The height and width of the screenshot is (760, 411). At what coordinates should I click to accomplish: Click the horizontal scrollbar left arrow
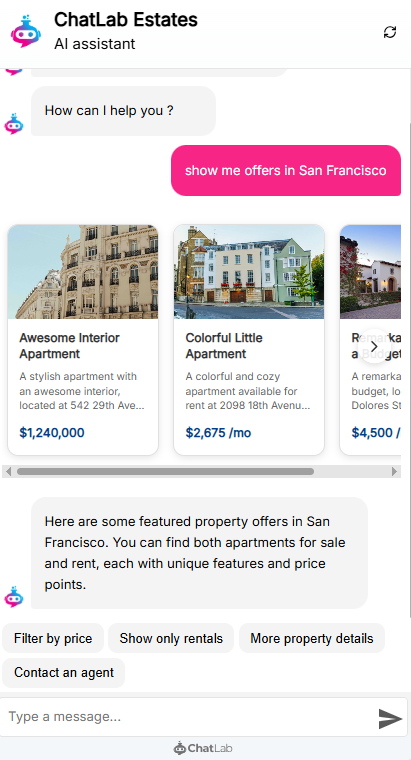click(x=7, y=471)
